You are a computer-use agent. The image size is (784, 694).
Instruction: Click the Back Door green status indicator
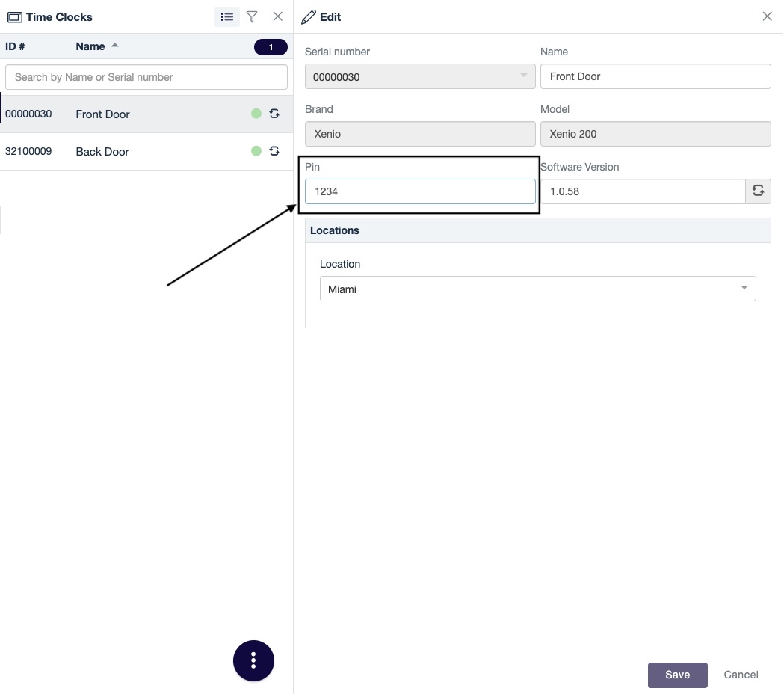256,151
